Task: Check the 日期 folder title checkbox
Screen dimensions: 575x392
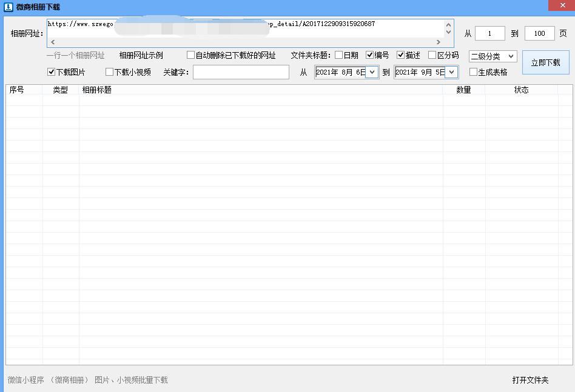Action: point(338,55)
